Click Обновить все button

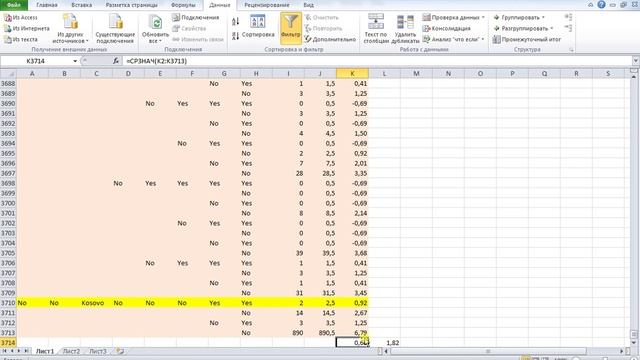coord(155,29)
